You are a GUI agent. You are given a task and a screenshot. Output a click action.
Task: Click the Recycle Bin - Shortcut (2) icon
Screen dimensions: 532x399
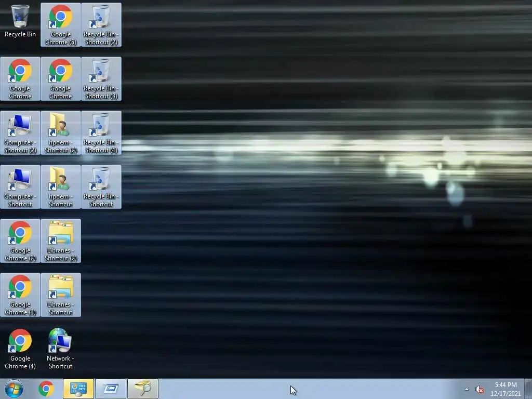click(x=101, y=25)
